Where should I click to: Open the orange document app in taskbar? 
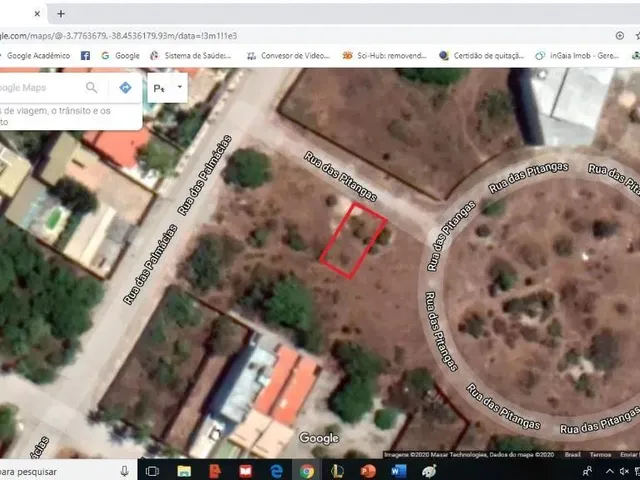[215, 471]
